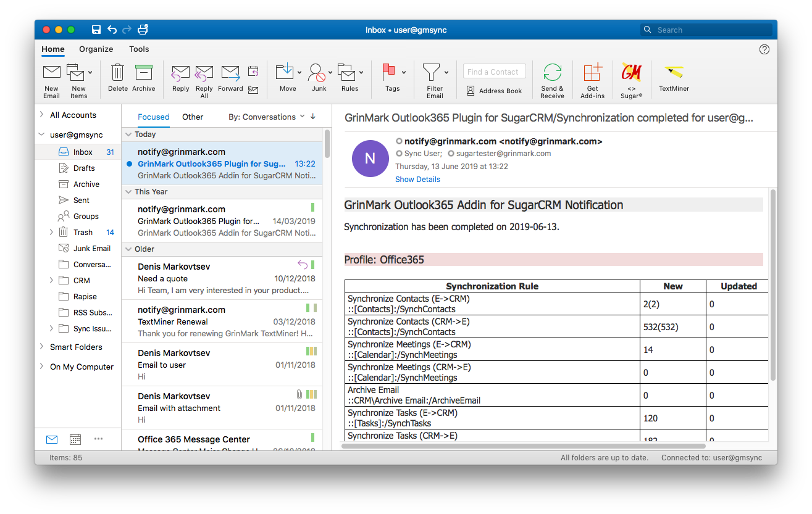The image size is (812, 514).
Task: Click the attachment forward icon below meeting icon
Action: [x=253, y=89]
